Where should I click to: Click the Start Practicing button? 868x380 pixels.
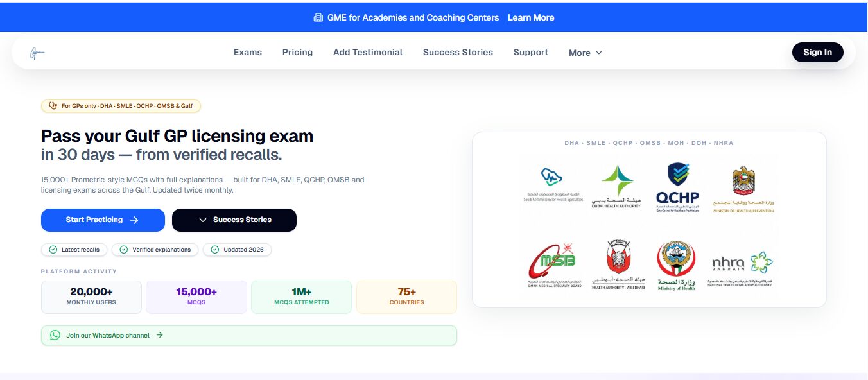click(x=103, y=220)
